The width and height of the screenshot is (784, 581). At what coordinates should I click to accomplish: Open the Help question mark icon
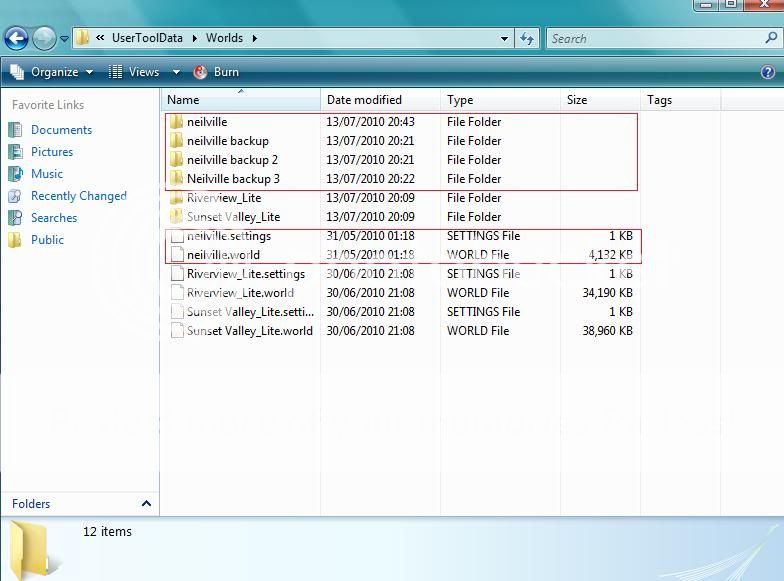[x=768, y=72]
